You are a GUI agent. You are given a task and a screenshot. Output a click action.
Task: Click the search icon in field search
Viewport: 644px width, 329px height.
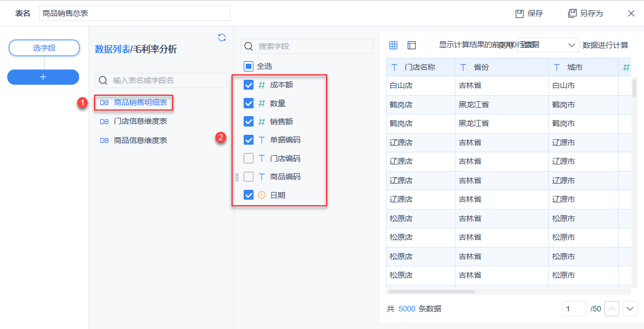tap(249, 46)
